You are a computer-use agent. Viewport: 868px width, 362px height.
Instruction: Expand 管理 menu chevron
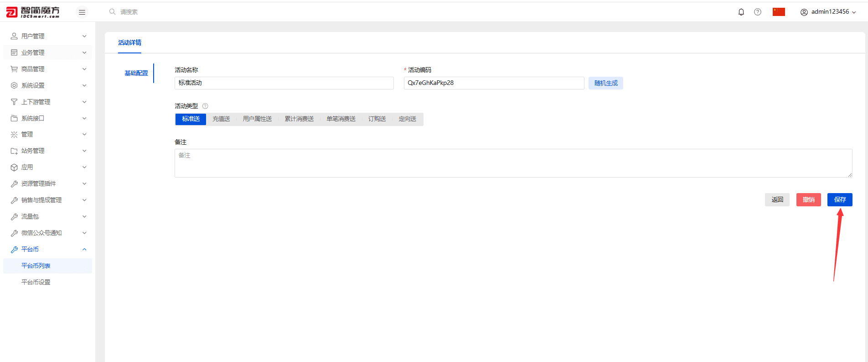pyautogui.click(x=84, y=134)
